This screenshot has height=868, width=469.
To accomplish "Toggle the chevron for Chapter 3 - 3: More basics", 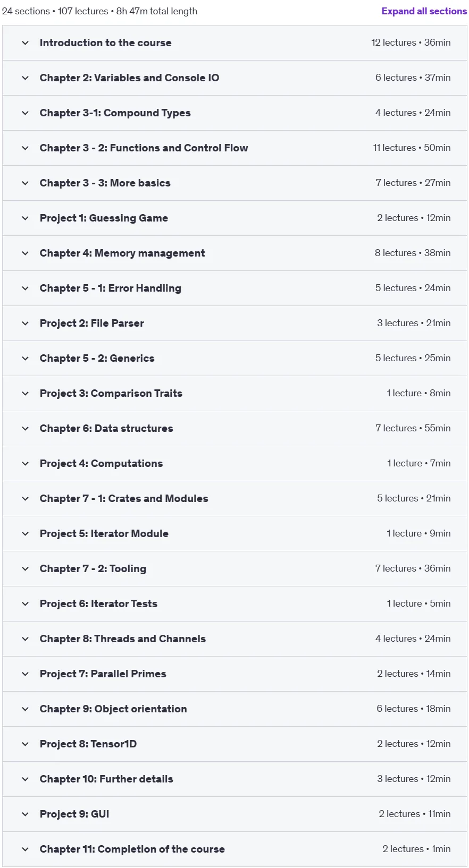I will 25,183.
